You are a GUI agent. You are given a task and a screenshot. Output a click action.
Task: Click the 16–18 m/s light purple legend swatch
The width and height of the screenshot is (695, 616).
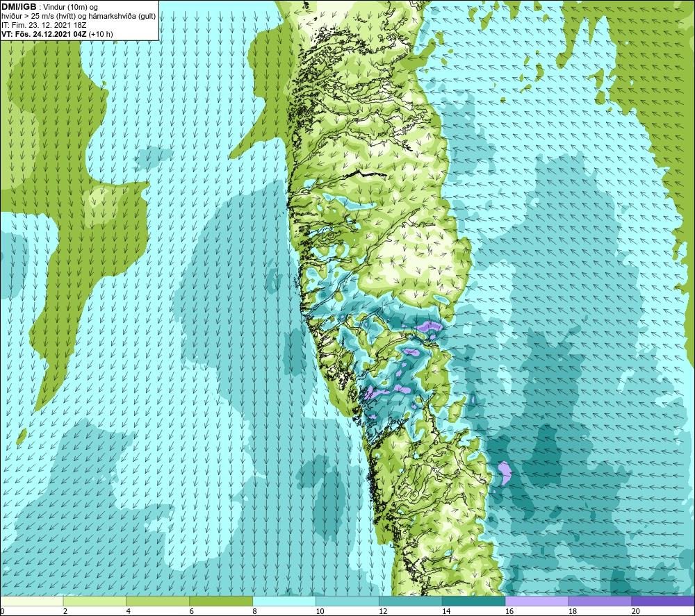pos(537,601)
